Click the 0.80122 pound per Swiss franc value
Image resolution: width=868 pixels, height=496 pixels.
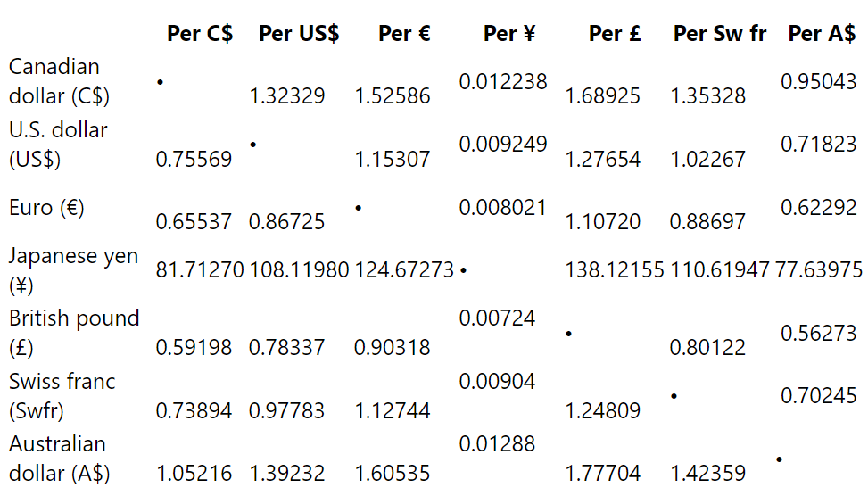click(707, 348)
